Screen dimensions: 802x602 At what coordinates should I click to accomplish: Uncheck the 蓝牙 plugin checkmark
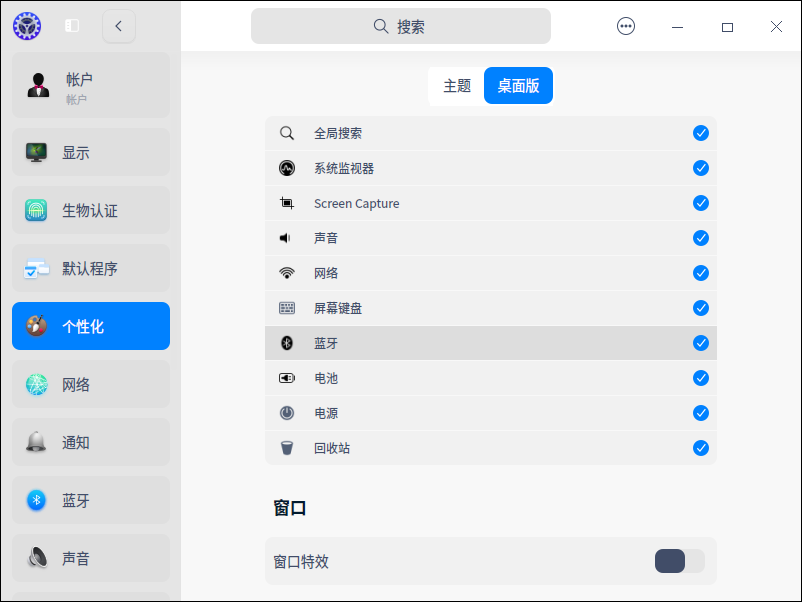tap(701, 343)
